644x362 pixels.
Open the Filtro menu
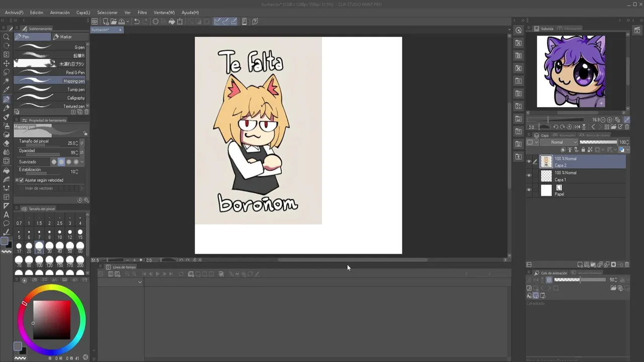point(142,12)
